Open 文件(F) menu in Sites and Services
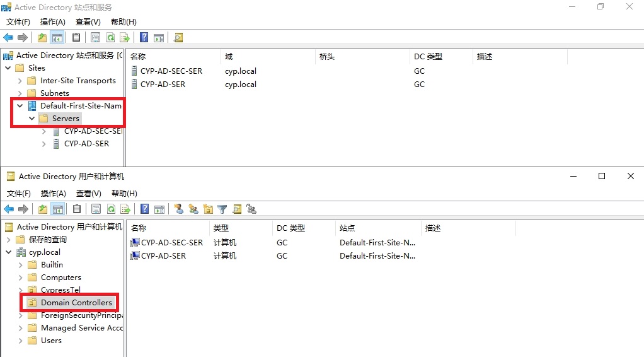 click(18, 22)
